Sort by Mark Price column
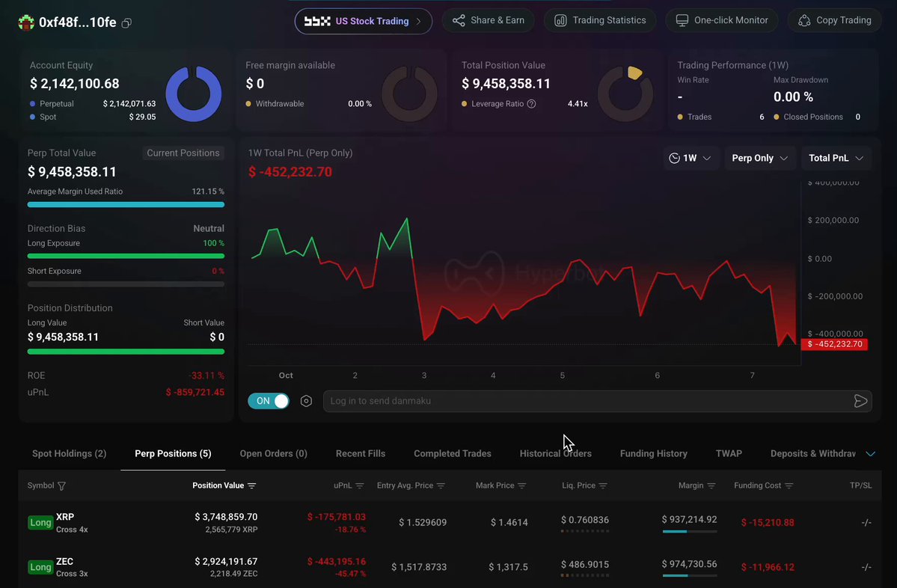The image size is (897, 588). [521, 486]
